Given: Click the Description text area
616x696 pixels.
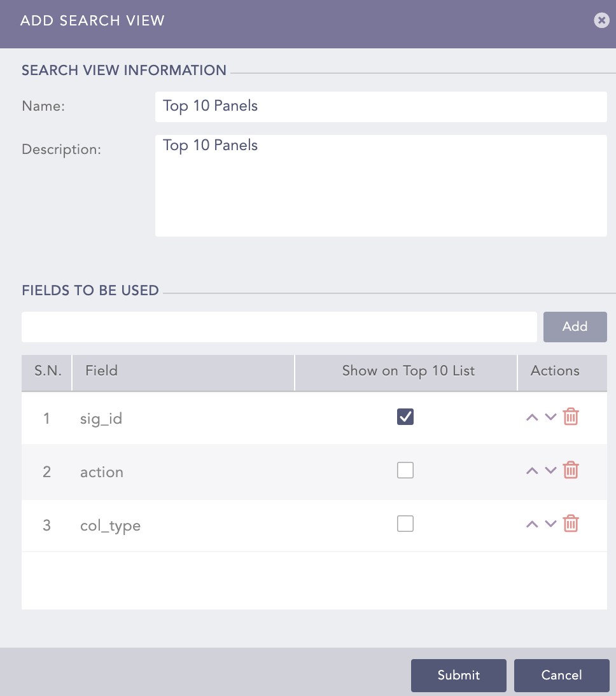Looking at the screenshot, I should click(381, 184).
